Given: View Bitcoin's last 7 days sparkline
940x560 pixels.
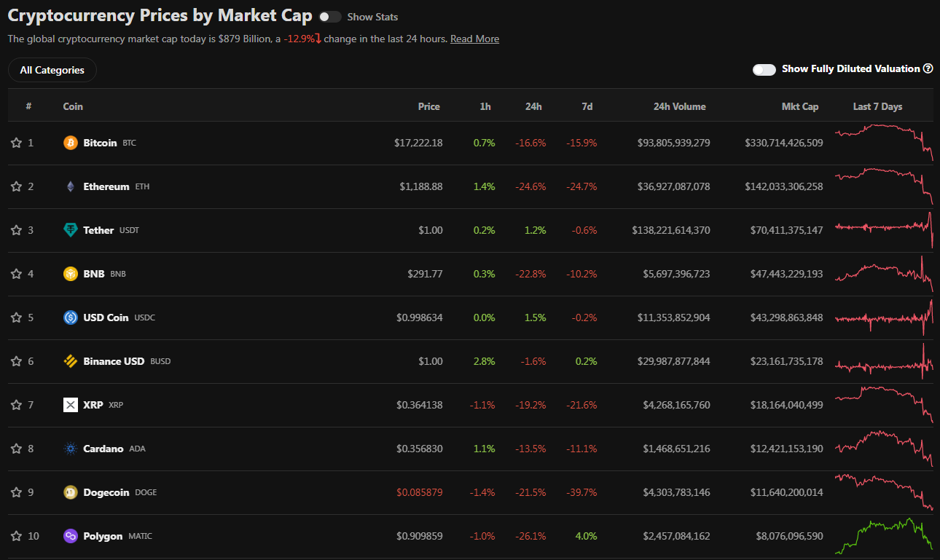Looking at the screenshot, I should 884,142.
